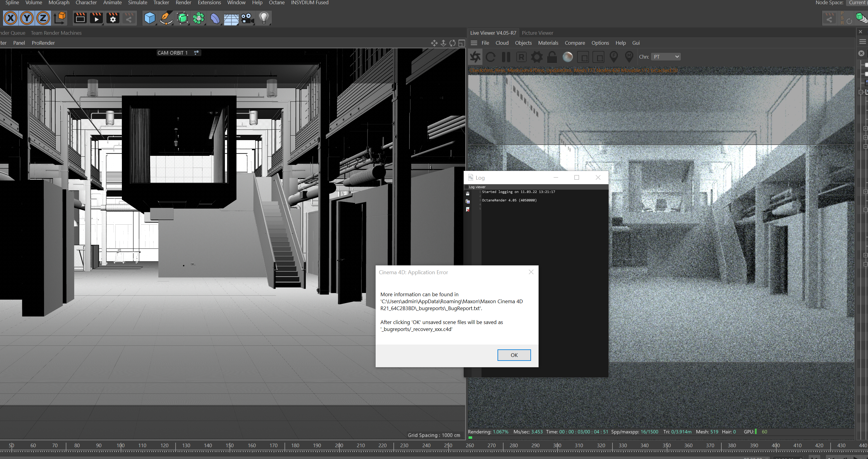Screen dimensions: 868x459
Task: Toggle Live Viewer resolution lock icon
Action: coord(552,57)
